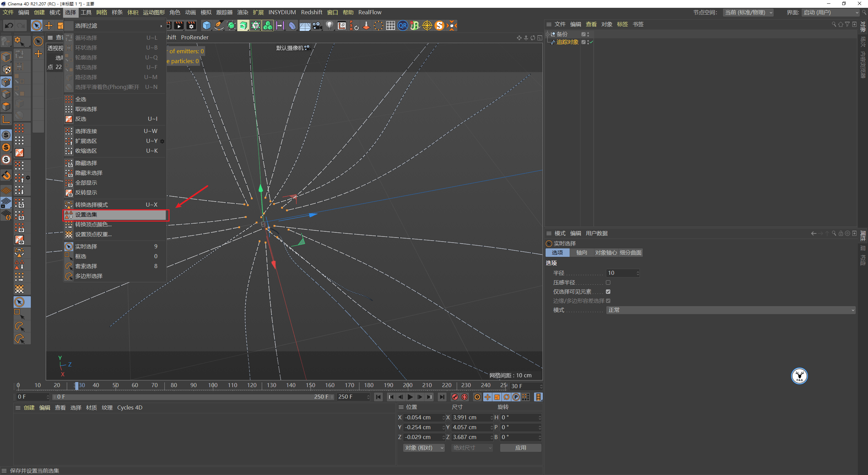Open the 节点空间 dropdown showing 当前 (标准/物理)
The image size is (868, 475).
pyautogui.click(x=748, y=13)
